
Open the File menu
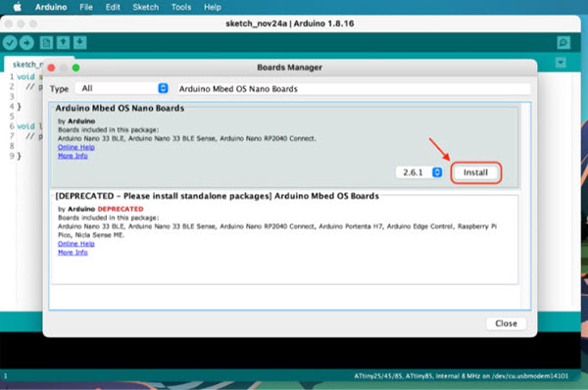click(x=86, y=7)
